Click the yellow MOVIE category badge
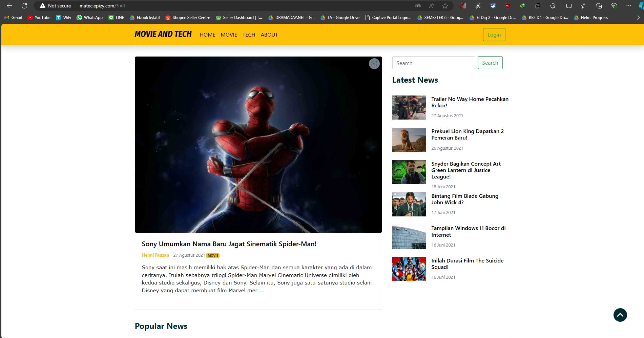The height and width of the screenshot is (338, 644). point(213,255)
